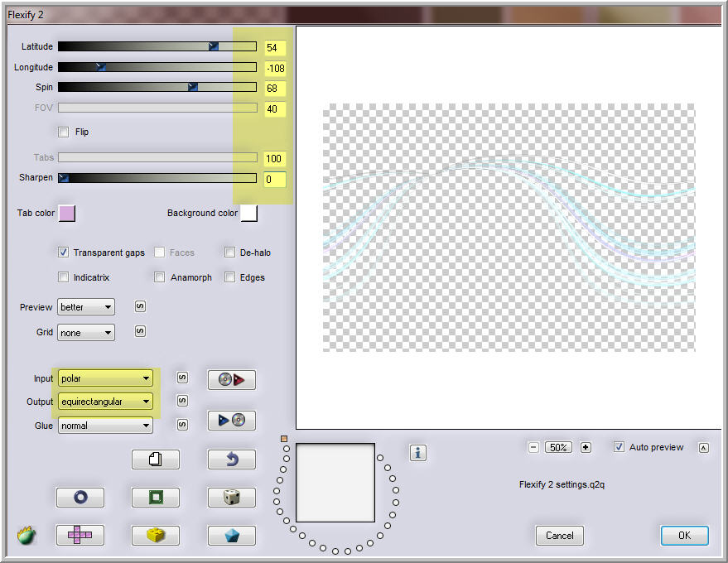The height and width of the screenshot is (563, 728).
Task: Click the small white preview thumbnail
Action: pos(335,483)
